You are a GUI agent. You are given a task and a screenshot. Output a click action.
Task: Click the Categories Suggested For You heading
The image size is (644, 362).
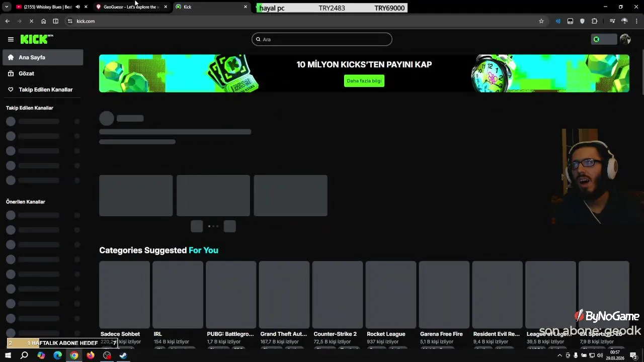pyautogui.click(x=158, y=250)
